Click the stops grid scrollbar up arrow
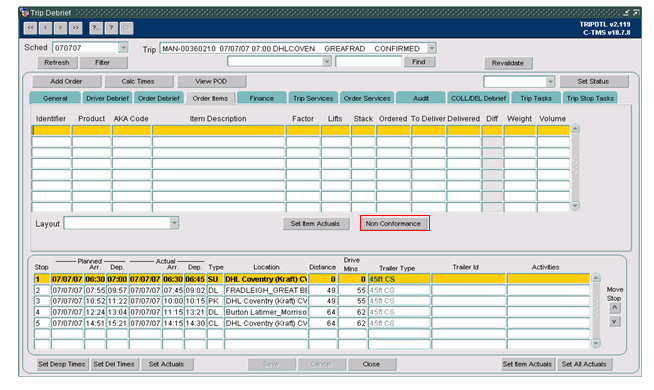Screen dimensions: 654x390 [596, 278]
